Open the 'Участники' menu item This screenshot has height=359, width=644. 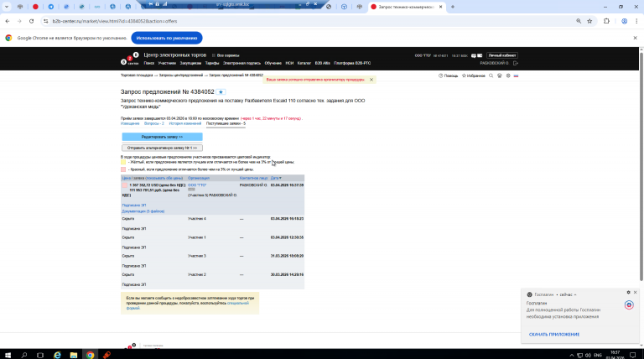[x=167, y=63]
